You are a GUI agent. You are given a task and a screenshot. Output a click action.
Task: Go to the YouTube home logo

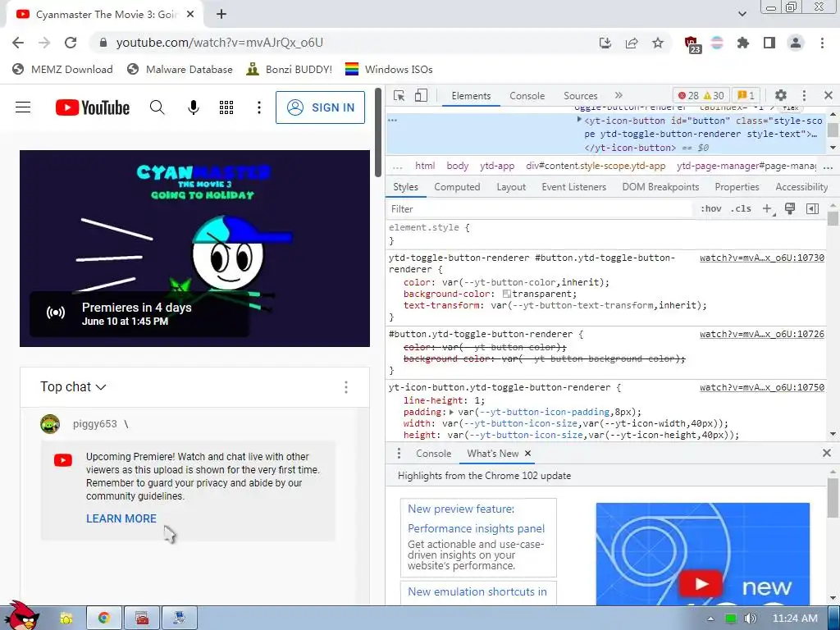coord(93,107)
